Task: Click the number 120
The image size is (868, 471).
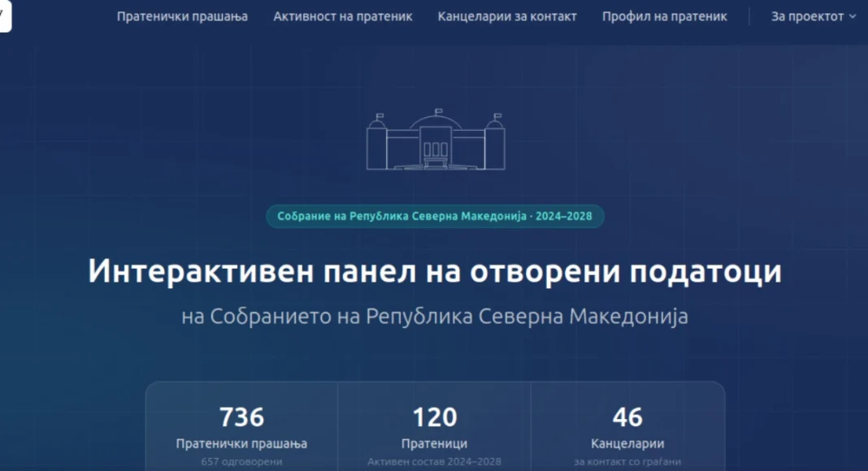Action: [435, 417]
